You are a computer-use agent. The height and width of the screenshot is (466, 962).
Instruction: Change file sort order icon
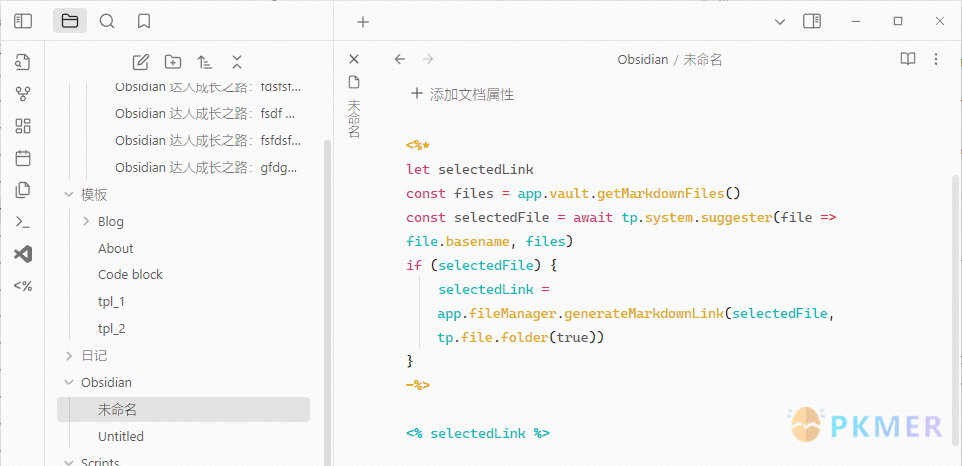(x=205, y=61)
